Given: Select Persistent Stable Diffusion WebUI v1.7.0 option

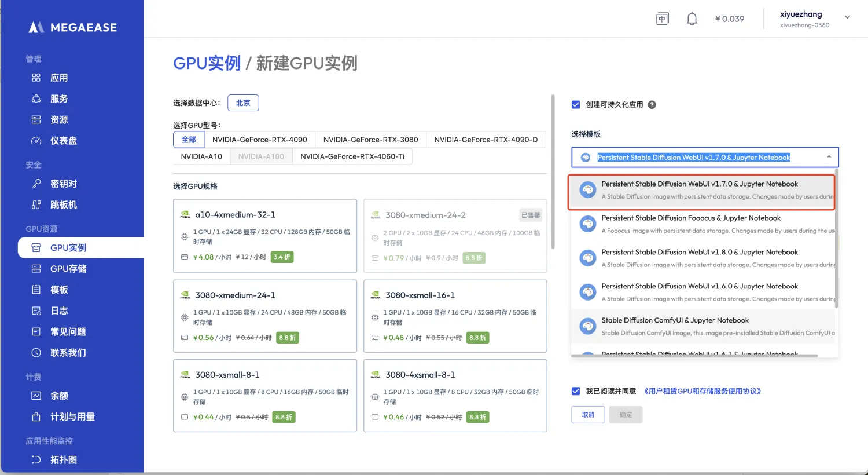Looking at the screenshot, I should [x=703, y=191].
